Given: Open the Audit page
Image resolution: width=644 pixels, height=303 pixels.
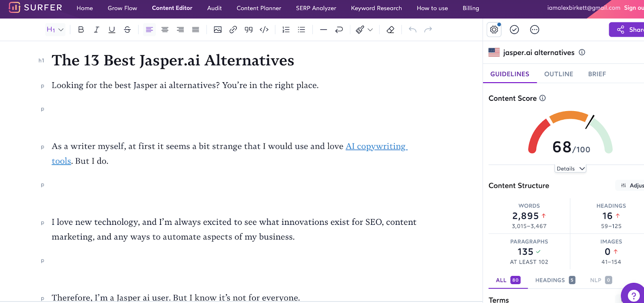Looking at the screenshot, I should (215, 8).
